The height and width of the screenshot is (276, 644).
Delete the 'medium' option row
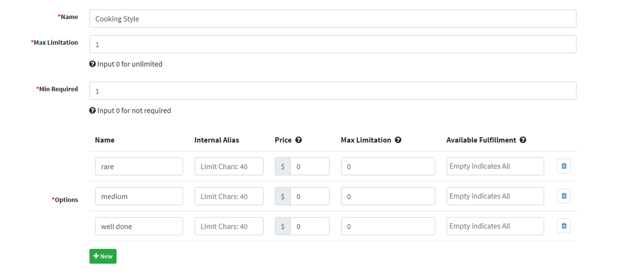tap(563, 196)
